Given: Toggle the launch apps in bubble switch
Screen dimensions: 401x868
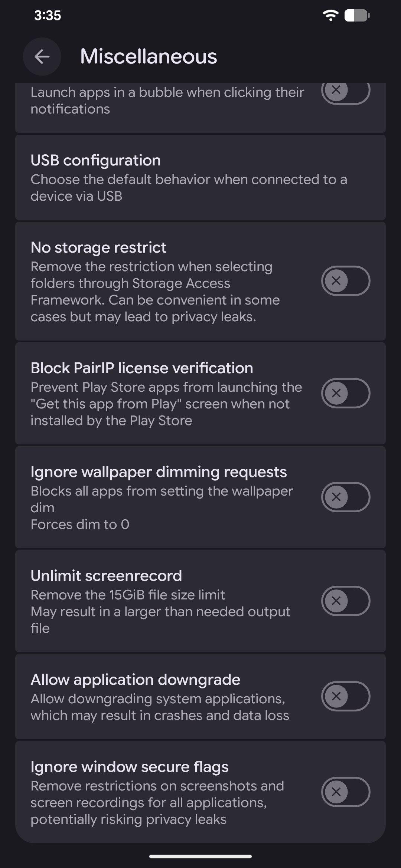Looking at the screenshot, I should click(x=345, y=91).
